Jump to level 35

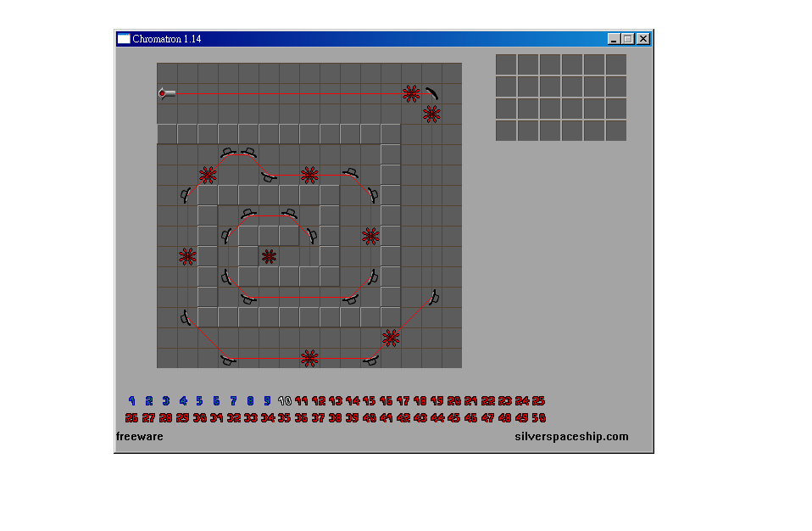pos(284,417)
